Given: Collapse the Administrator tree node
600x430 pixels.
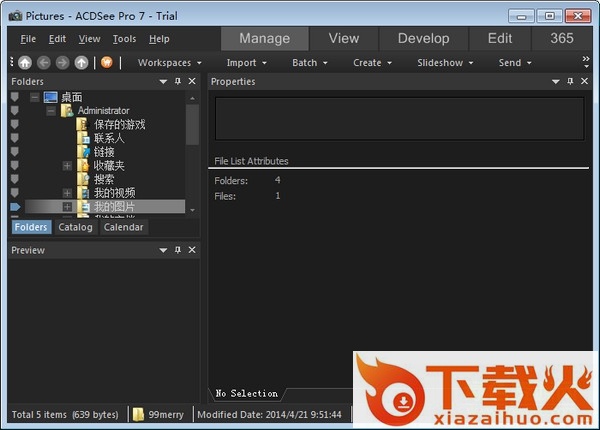Looking at the screenshot, I should [x=51, y=111].
